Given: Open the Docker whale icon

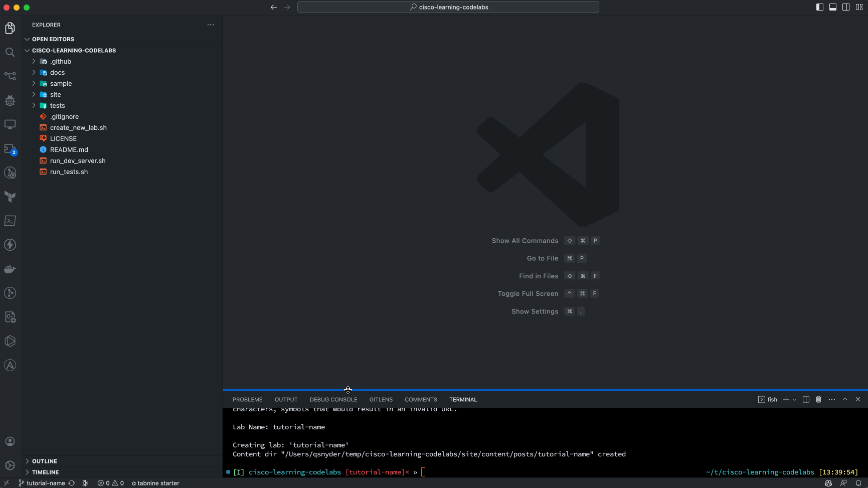Looking at the screenshot, I should tap(10, 269).
